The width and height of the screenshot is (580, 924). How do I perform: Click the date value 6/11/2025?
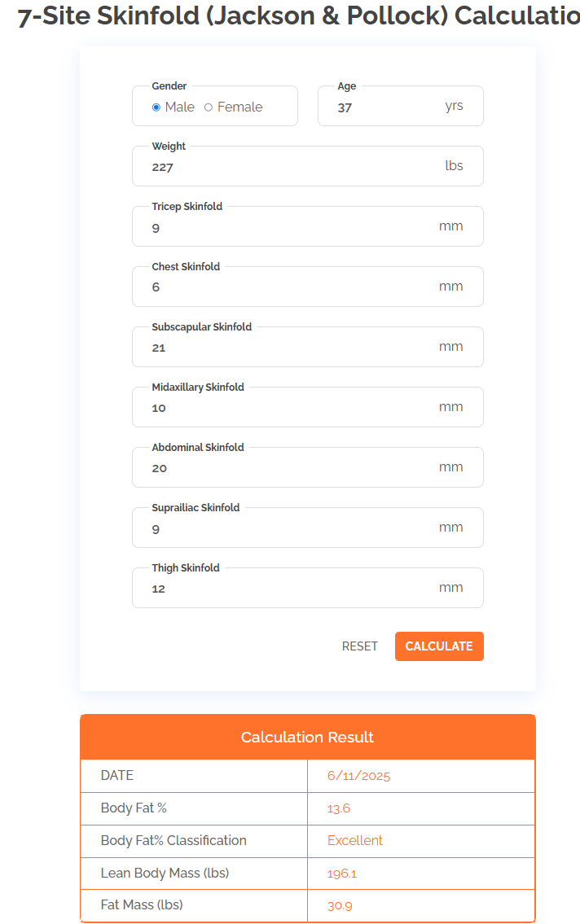pyautogui.click(x=358, y=776)
